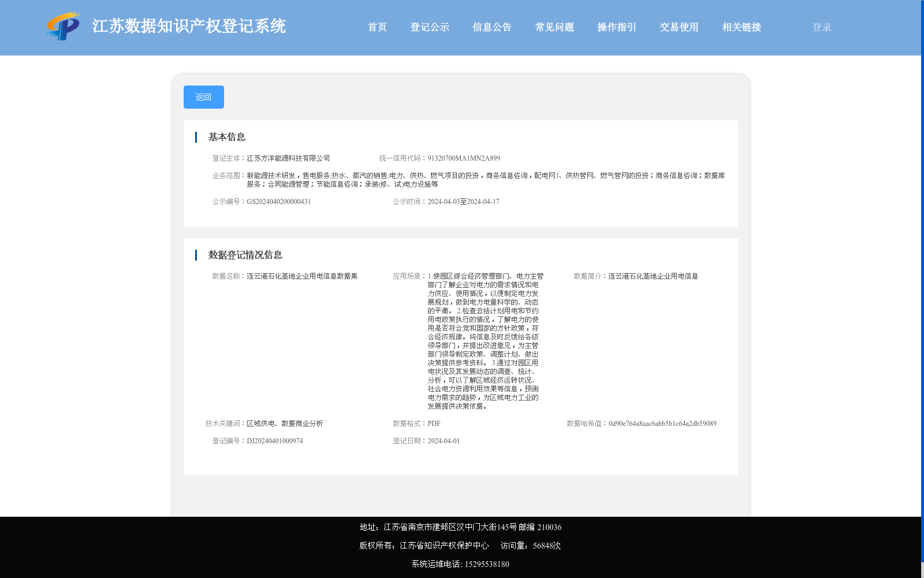Open 操作指引 navigation item

[617, 27]
